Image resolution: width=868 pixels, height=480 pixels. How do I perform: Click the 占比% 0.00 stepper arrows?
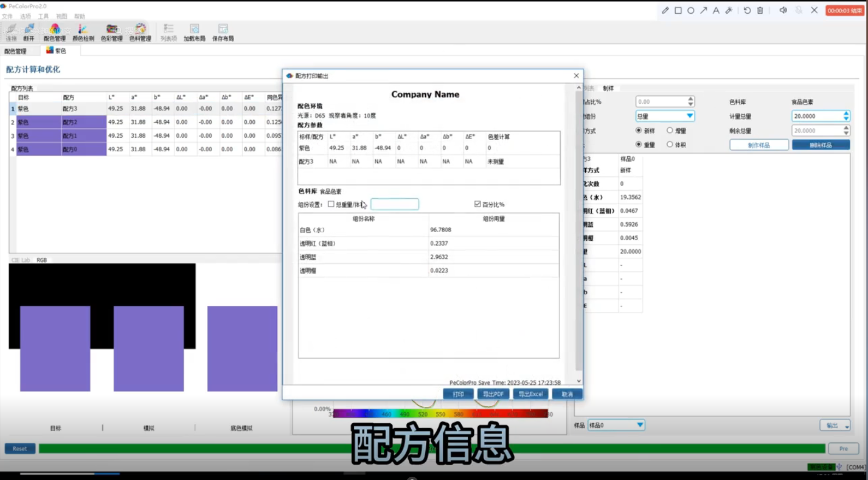[691, 102]
